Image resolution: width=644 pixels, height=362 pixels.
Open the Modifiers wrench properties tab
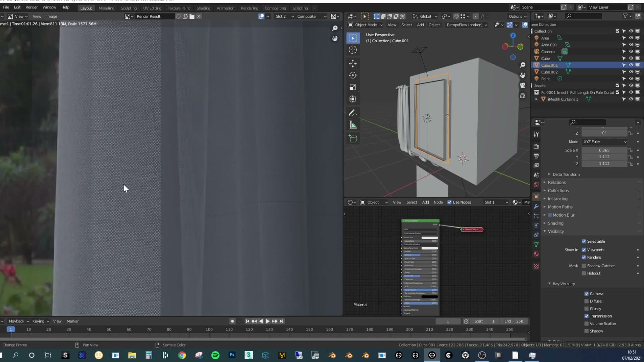(x=536, y=206)
